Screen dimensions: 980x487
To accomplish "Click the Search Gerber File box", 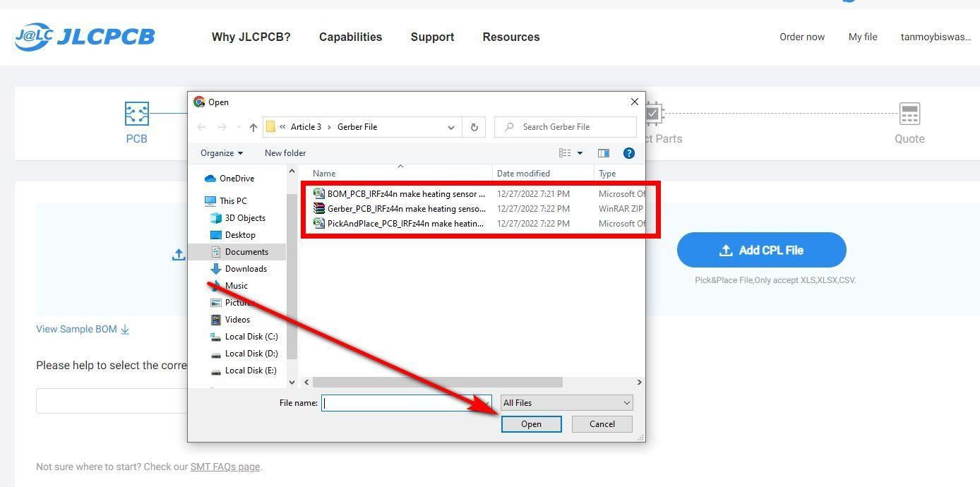I will [565, 127].
